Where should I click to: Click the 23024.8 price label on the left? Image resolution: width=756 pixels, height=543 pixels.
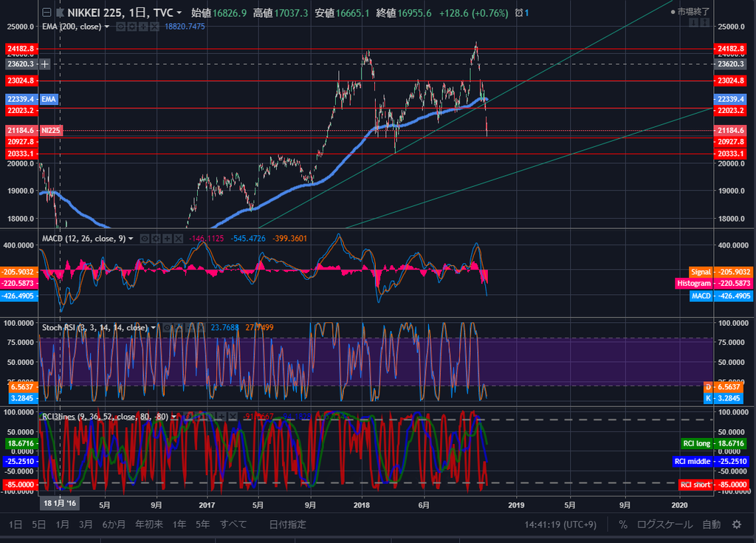pos(21,81)
